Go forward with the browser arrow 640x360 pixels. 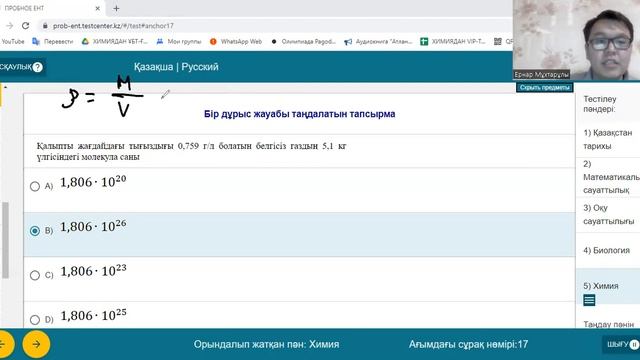tap(9, 26)
